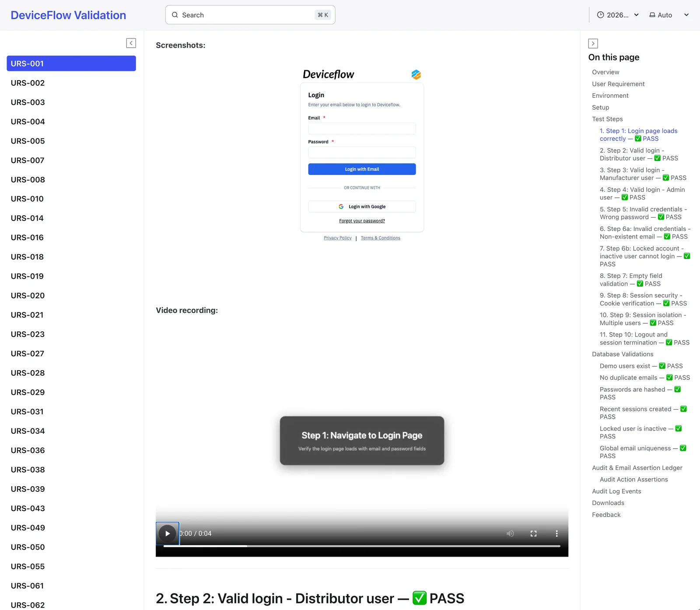Open the Auto theme dropdown
The height and width of the screenshot is (610, 700).
point(669,15)
